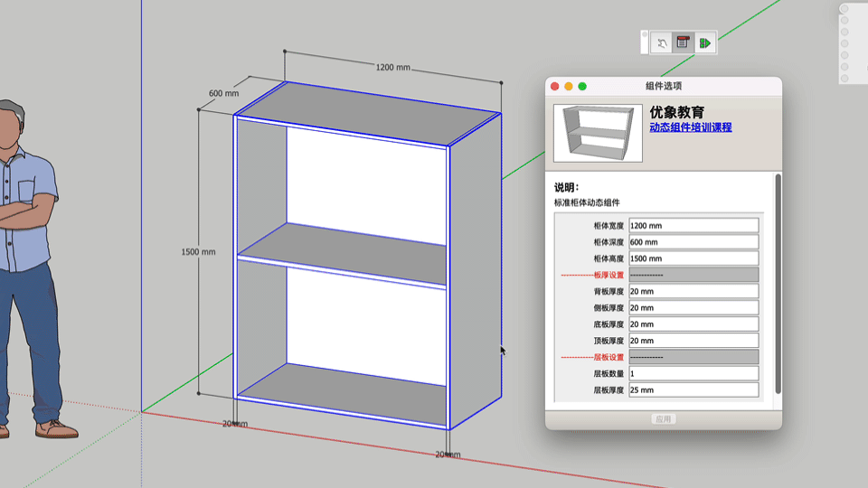The height and width of the screenshot is (488, 868).
Task: Click the cabinet preview thumbnail in the panel
Action: (x=598, y=133)
